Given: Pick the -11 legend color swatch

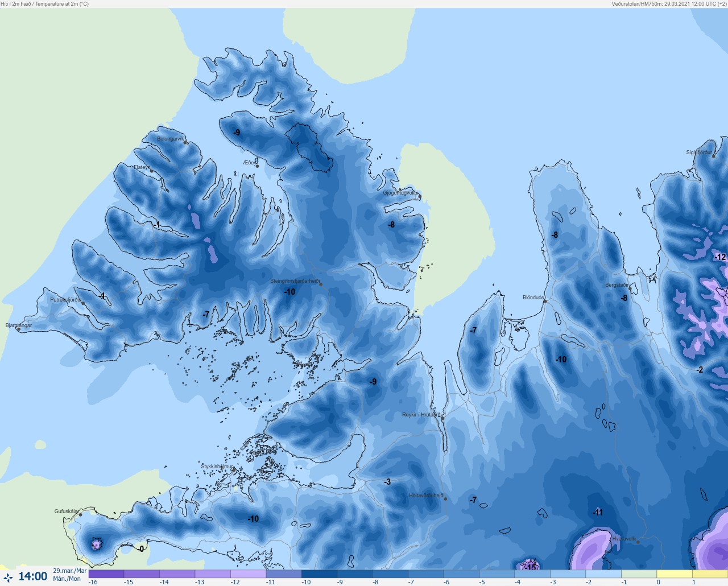Looking at the screenshot, I should click(x=284, y=574).
